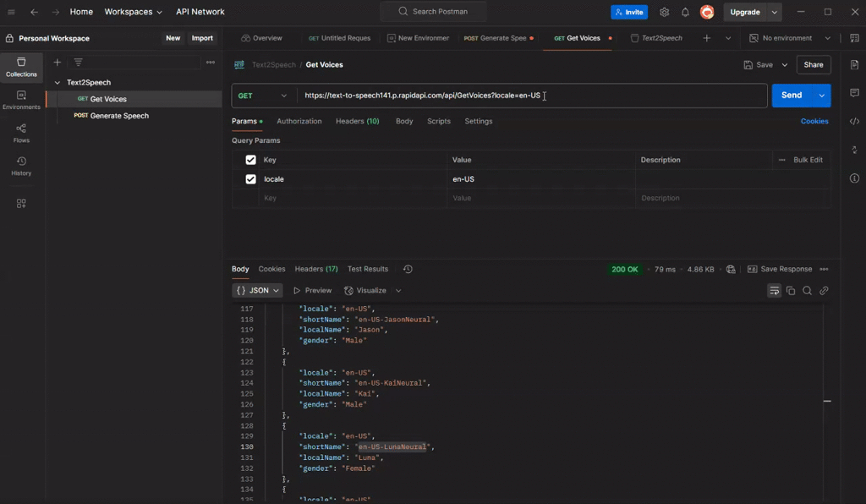866x504 pixels.
Task: Open the Cookies link
Action: 814,122
